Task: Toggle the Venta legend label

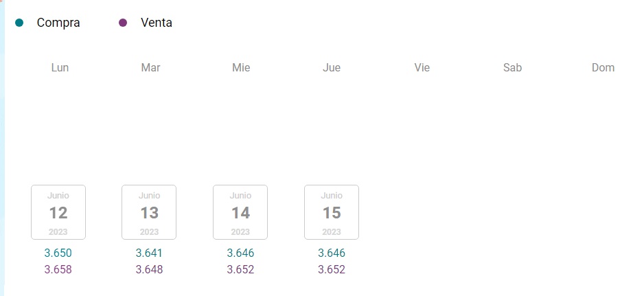Action: 157,23
